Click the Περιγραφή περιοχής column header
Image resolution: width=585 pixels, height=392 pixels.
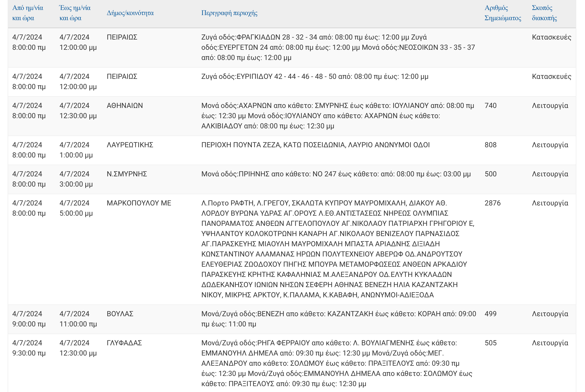[x=229, y=13]
